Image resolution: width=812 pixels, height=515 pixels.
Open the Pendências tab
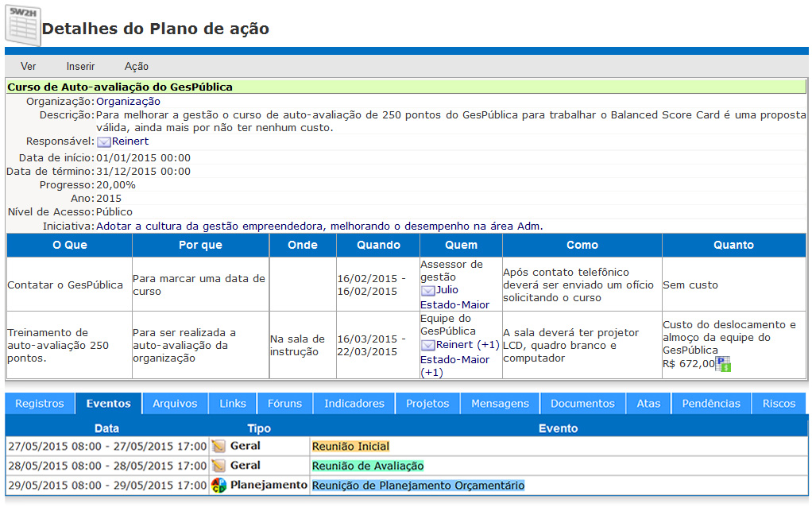tap(711, 404)
